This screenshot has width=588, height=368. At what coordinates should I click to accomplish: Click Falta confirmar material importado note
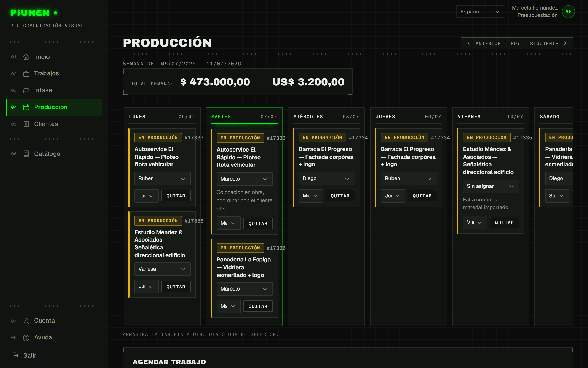click(x=486, y=203)
